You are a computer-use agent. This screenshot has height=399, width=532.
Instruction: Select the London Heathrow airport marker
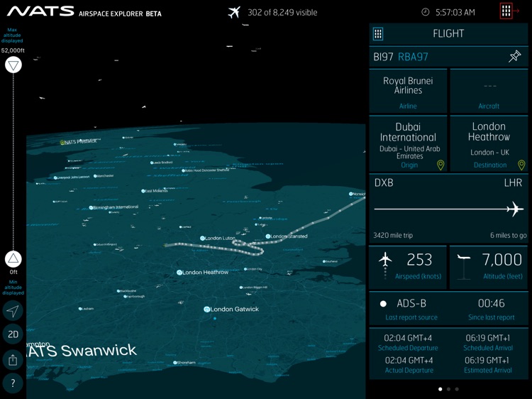[179, 273]
